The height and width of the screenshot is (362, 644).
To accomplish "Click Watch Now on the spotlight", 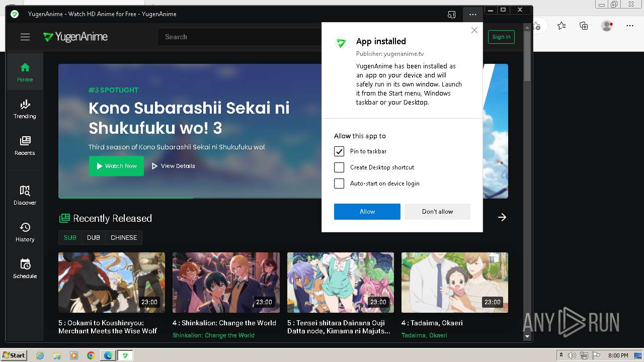I will [116, 166].
